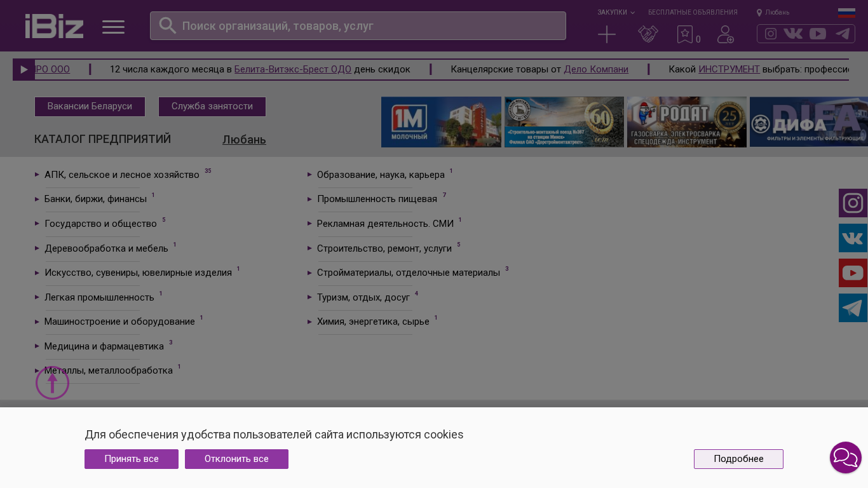The height and width of the screenshot is (488, 868).
Task: Open Образование, наука, карьера category
Action: tap(381, 175)
